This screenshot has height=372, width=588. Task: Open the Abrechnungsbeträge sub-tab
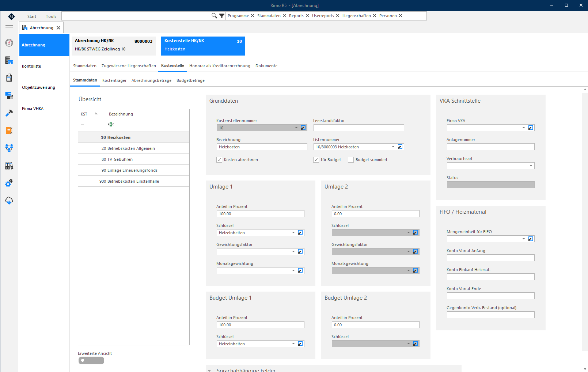tap(151, 80)
